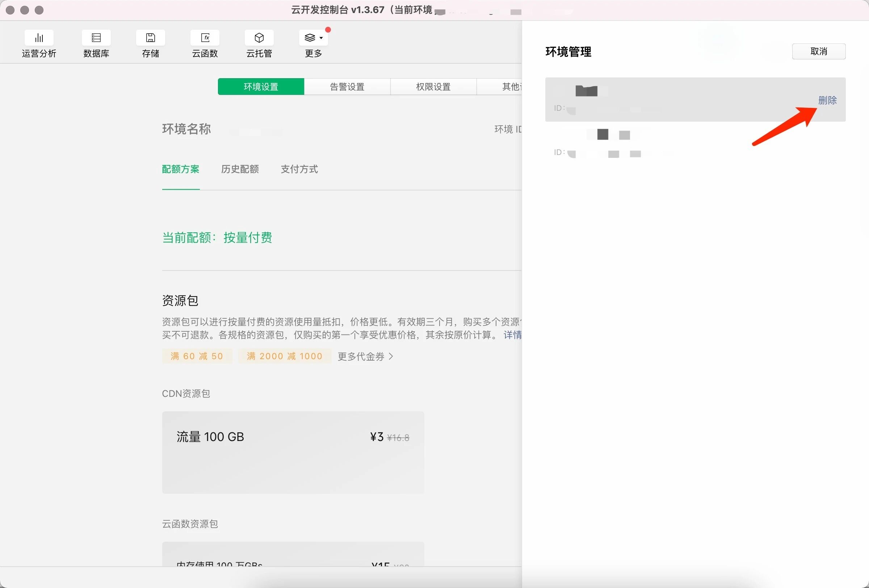869x588 pixels.
Task: Select the 历史配额 sub-tab
Action: click(x=240, y=169)
